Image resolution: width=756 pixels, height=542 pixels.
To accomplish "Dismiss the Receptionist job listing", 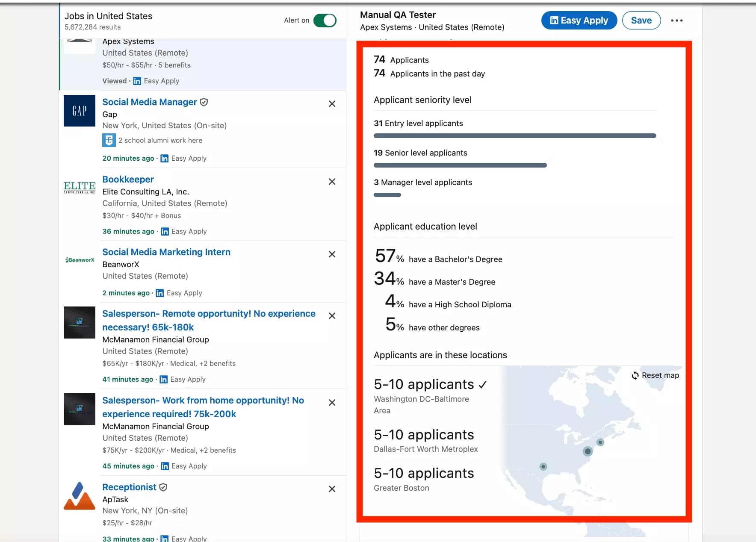I will coord(332,489).
